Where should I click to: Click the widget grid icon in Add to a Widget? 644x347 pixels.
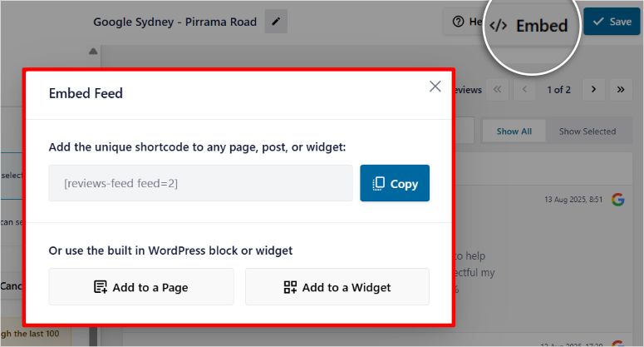coord(290,287)
